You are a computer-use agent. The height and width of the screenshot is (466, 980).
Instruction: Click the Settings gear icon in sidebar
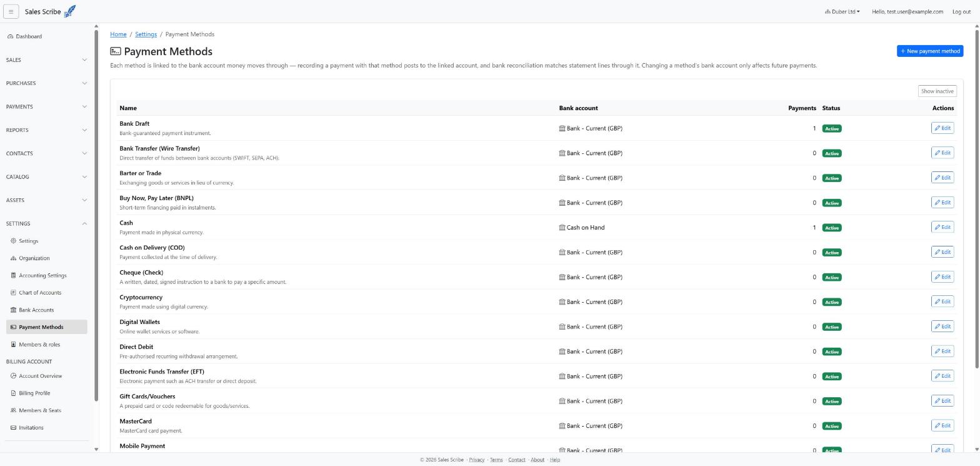(13, 241)
